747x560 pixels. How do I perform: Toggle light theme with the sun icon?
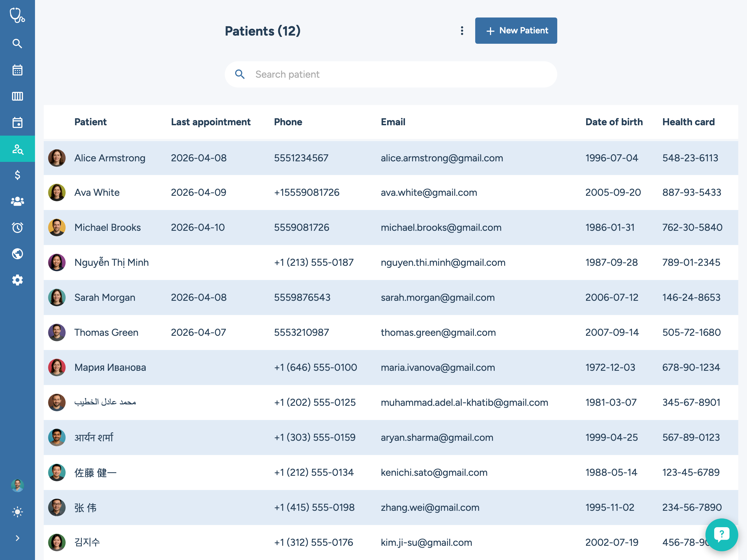click(17, 511)
